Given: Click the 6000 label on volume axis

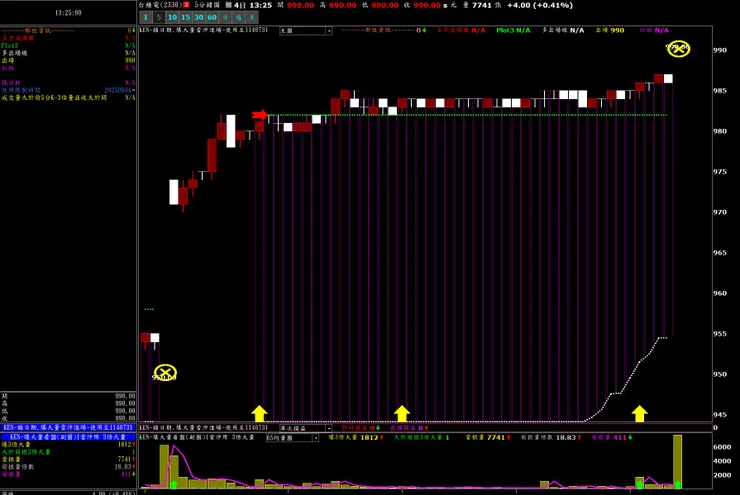Looking at the screenshot, I should tap(722, 447).
